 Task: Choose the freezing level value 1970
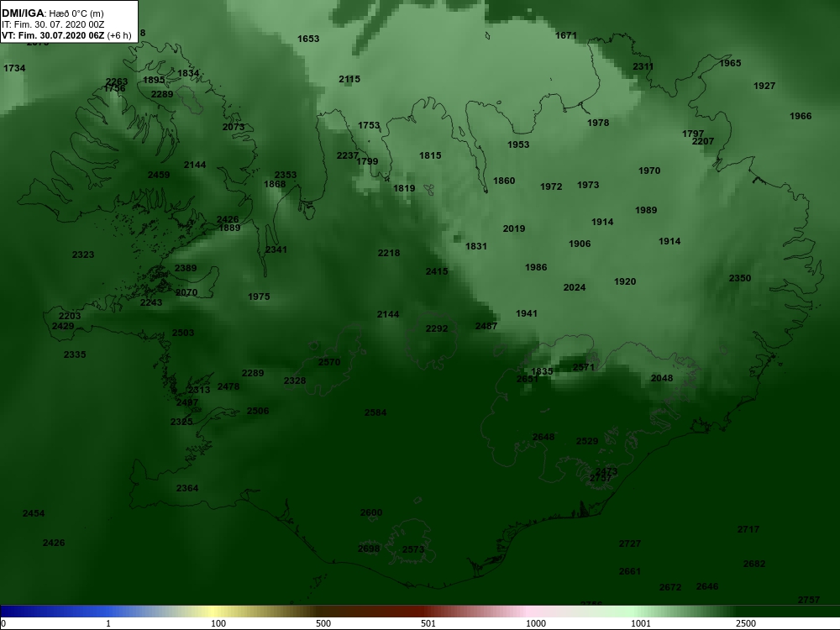(649, 171)
